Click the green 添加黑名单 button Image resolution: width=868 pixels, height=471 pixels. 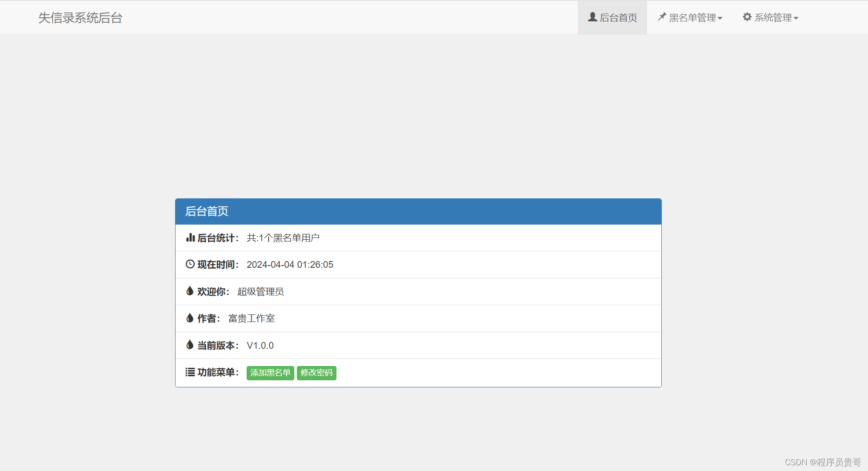[x=270, y=373]
